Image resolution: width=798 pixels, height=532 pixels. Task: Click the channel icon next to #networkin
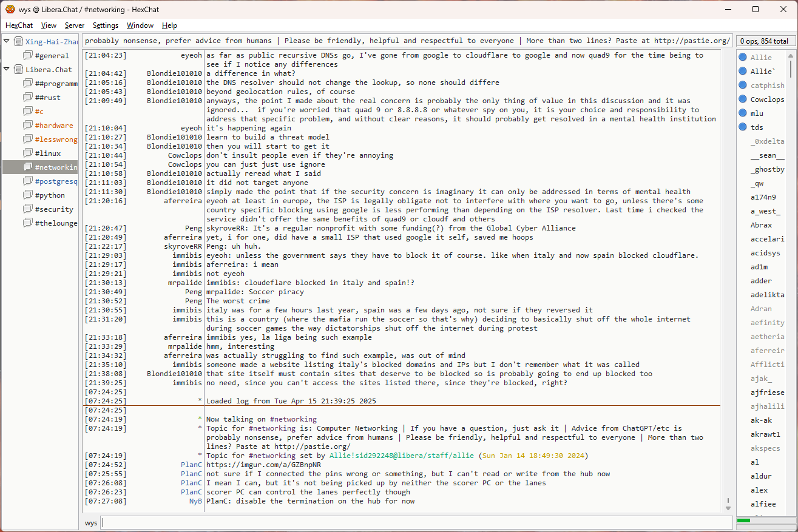28,167
